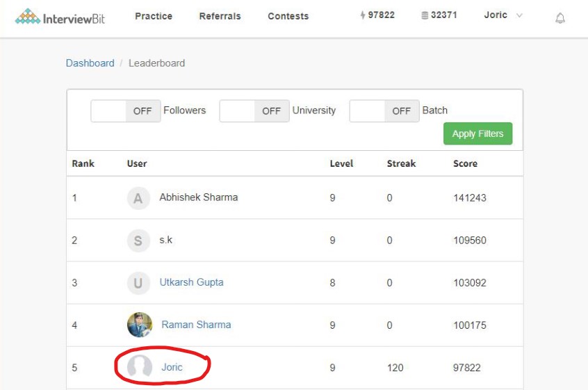Toggle the Followers filter switch
Image resolution: width=588 pixels, height=390 pixels.
pos(126,111)
